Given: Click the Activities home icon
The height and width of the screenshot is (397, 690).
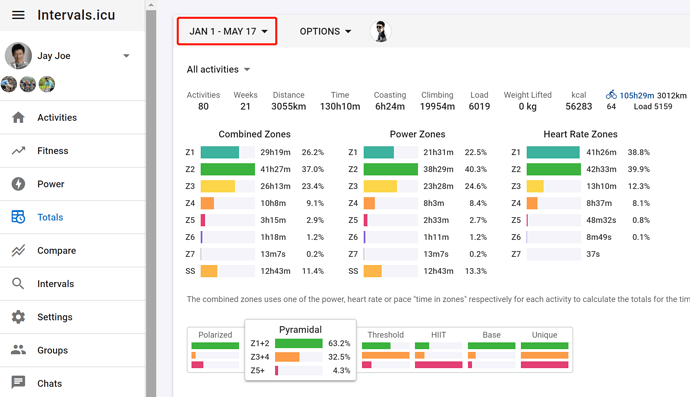Looking at the screenshot, I should [18, 118].
